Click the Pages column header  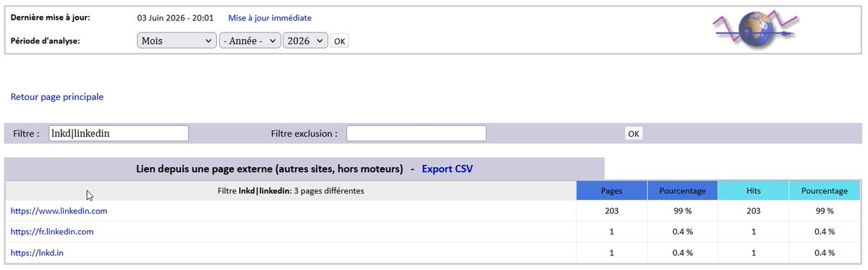point(612,191)
